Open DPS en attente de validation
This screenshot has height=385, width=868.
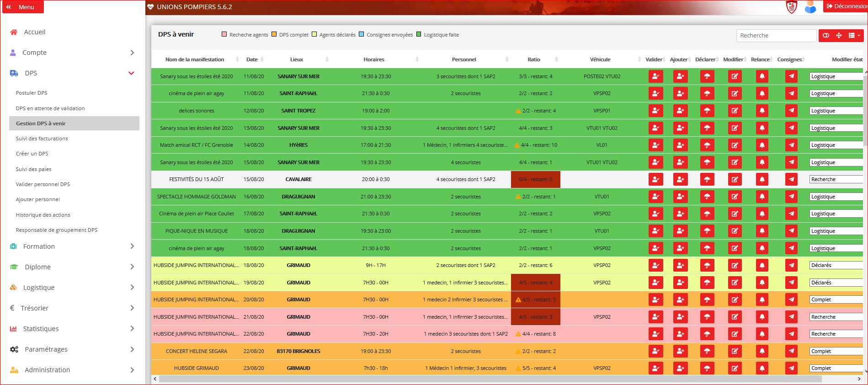[50, 108]
